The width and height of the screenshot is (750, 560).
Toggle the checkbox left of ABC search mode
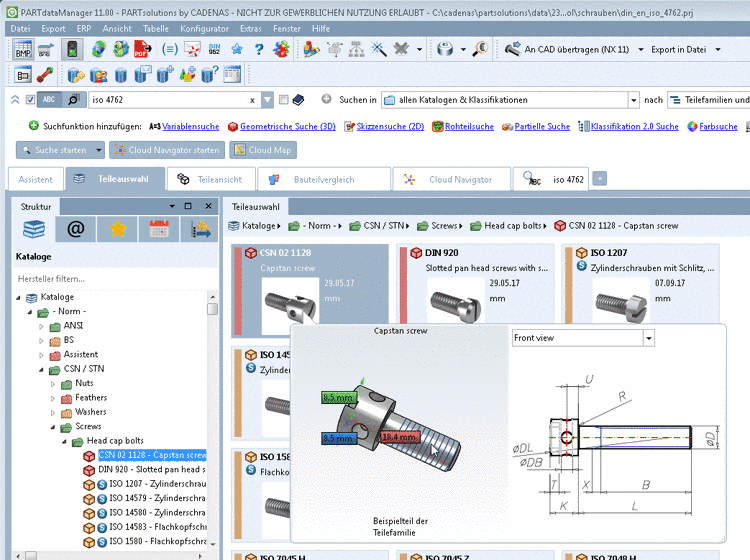[31, 100]
